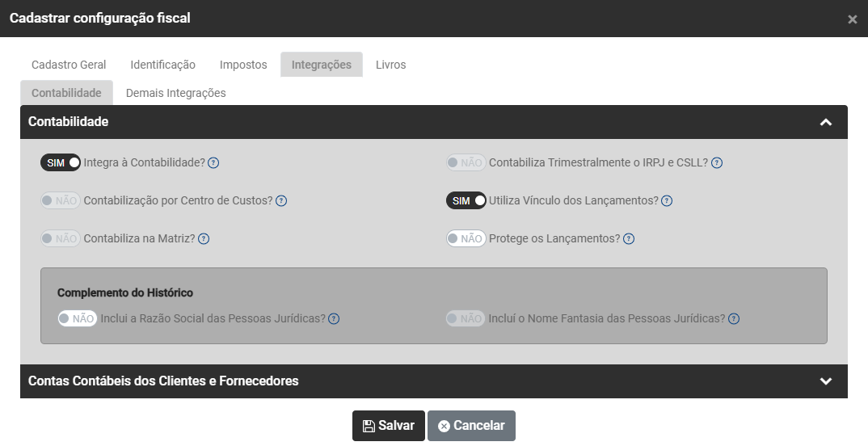Click help icon beside Protege os Lançamentos
The image size is (868, 446).
tap(629, 238)
